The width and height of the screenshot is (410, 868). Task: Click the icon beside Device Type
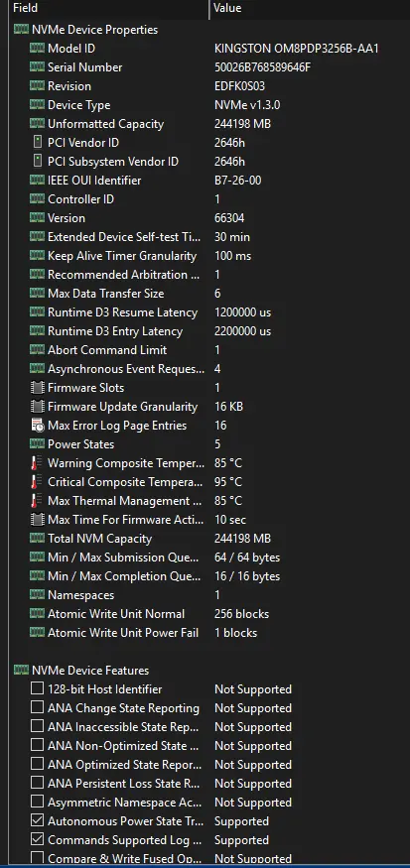[37, 104]
